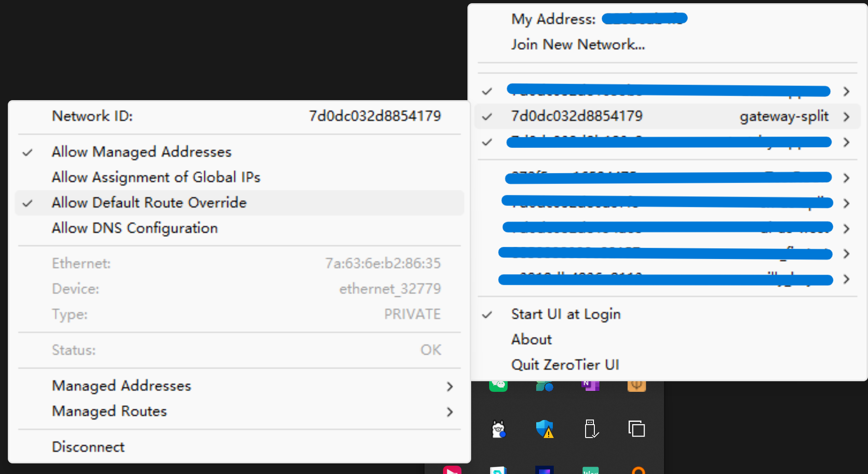Expand the gateway-split row chevron

846,117
